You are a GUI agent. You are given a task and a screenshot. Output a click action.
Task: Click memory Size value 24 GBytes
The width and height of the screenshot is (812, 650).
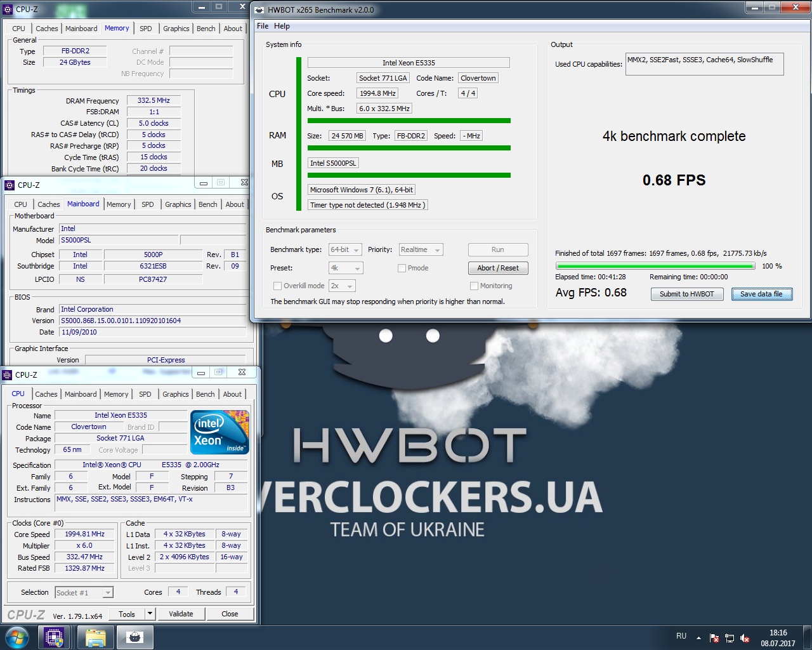(75, 62)
